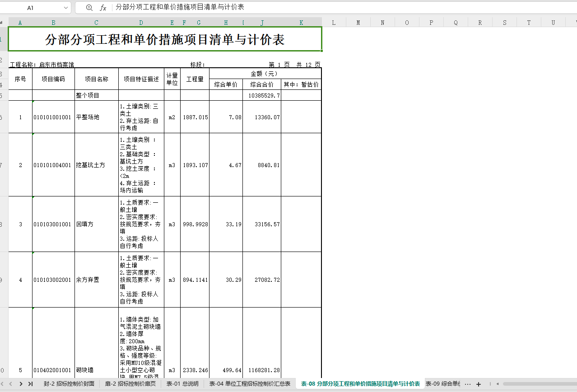Select total value 10385529.7

(262, 95)
